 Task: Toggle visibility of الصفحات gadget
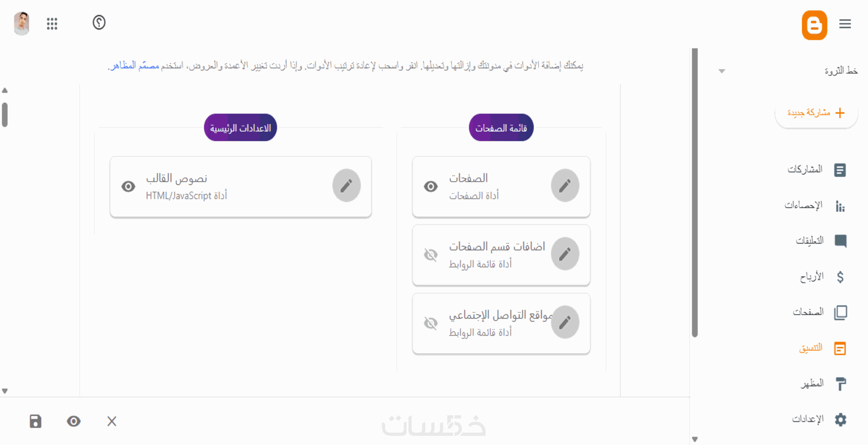[430, 187]
